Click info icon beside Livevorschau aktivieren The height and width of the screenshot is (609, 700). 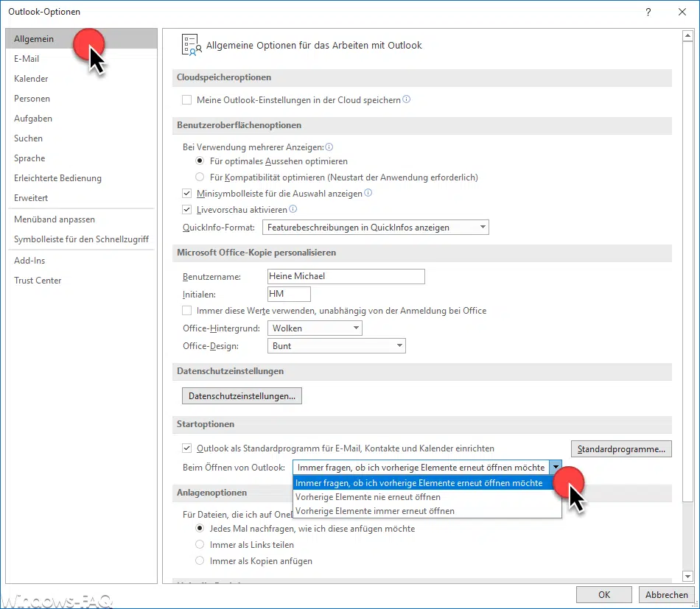293,209
